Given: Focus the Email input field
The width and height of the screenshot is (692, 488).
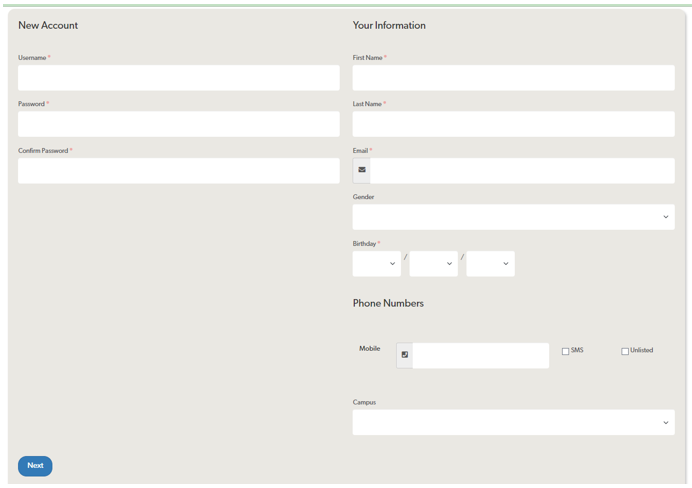Looking at the screenshot, I should tap(522, 171).
